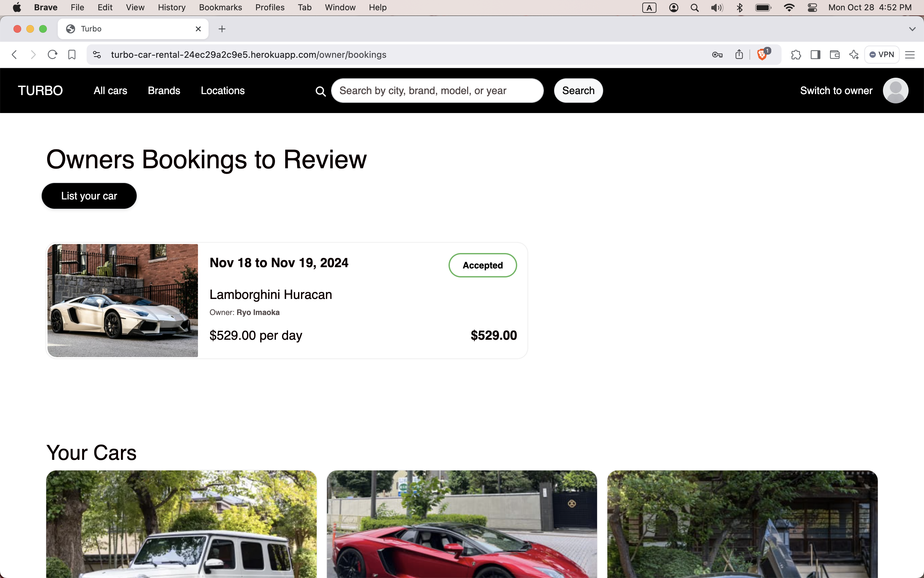Viewport: 924px width, 578px height.
Task: Click the Nov 18 to Nov 19, 2024 dates
Action: (x=279, y=263)
